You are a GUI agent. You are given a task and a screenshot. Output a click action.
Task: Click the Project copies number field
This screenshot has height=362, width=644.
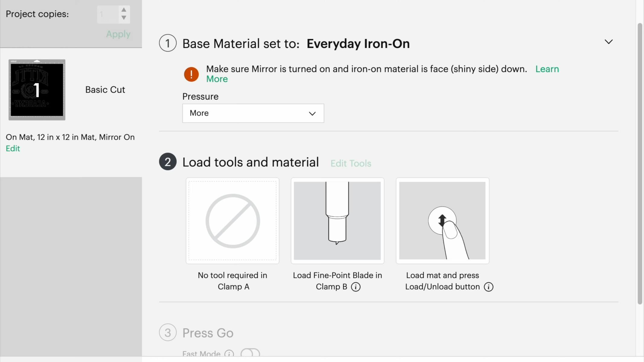[x=107, y=14]
